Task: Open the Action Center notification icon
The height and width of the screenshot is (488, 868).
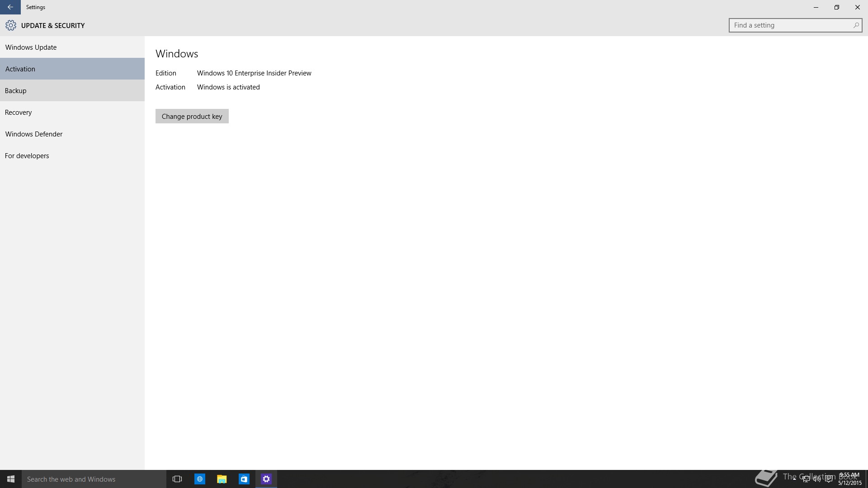Action: pos(829,479)
